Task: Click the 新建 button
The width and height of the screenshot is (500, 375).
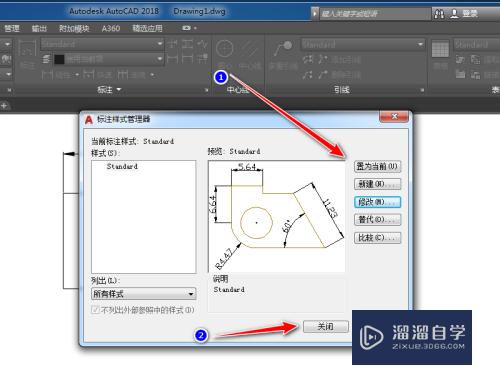Action: [x=377, y=184]
